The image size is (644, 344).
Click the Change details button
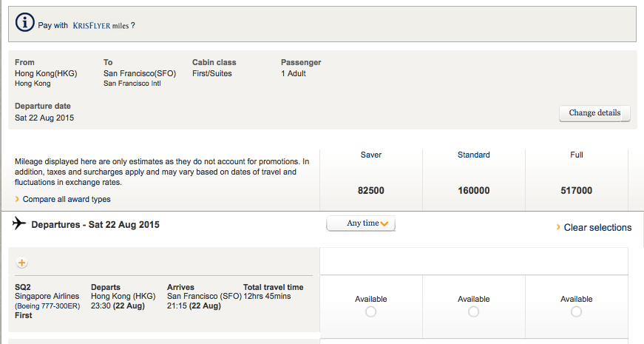[594, 113]
